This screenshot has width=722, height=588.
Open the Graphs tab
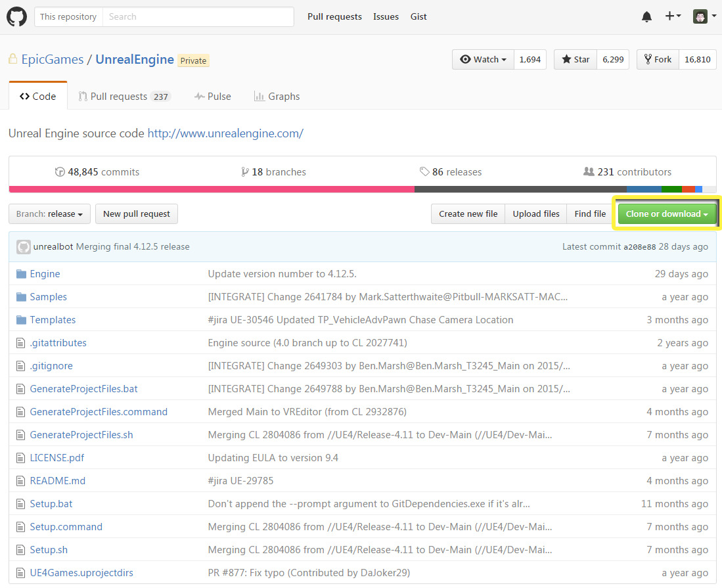pyautogui.click(x=277, y=97)
